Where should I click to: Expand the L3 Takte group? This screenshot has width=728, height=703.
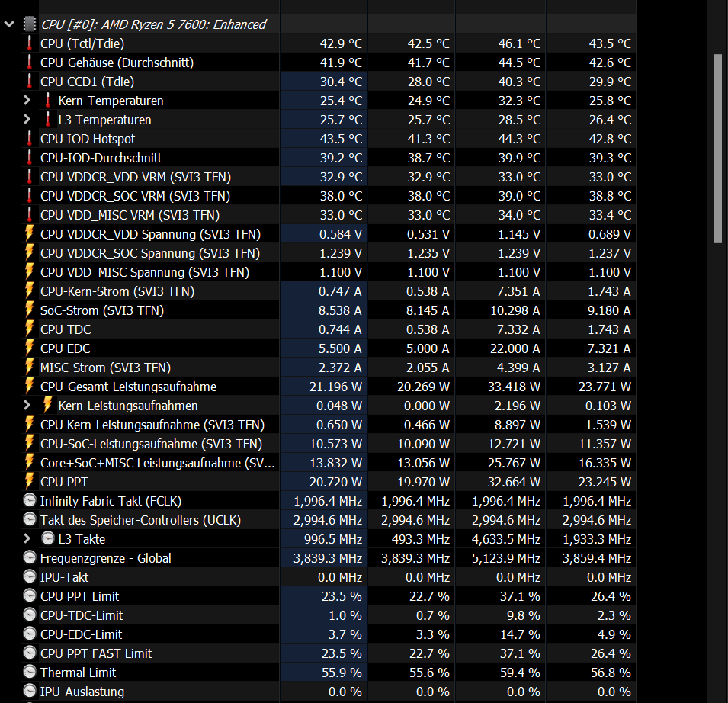coord(27,538)
